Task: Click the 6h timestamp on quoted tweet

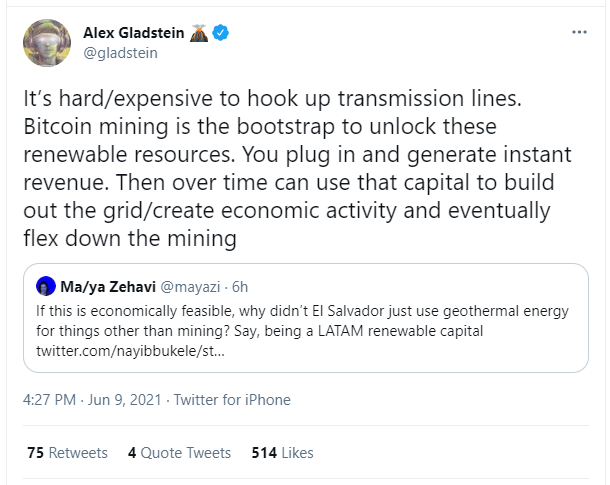Action: (x=241, y=287)
